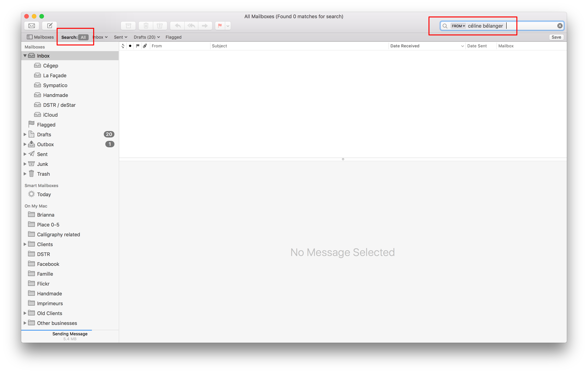Image resolution: width=588 pixels, height=373 pixels.
Task: Click the Save search button
Action: 556,37
